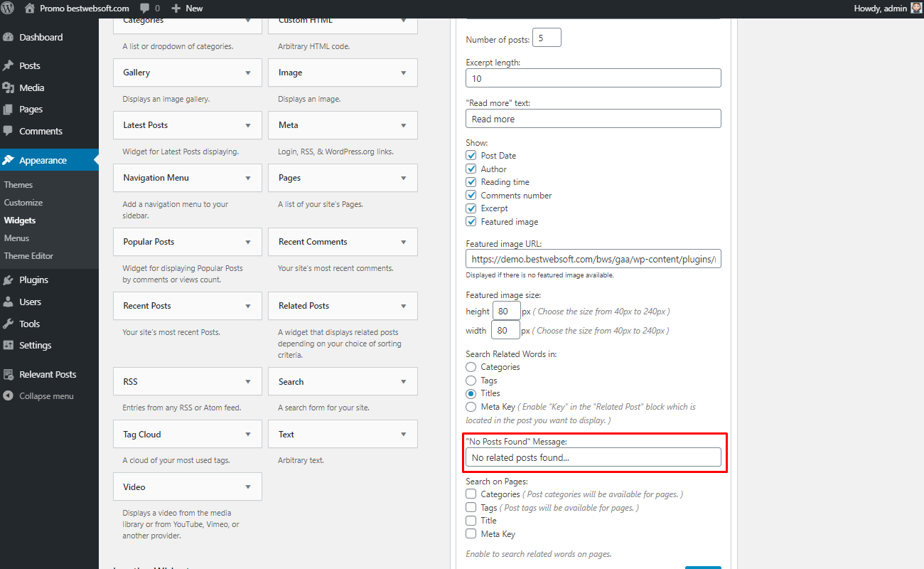
Task: Toggle the Featured image checkbox
Action: pos(471,222)
